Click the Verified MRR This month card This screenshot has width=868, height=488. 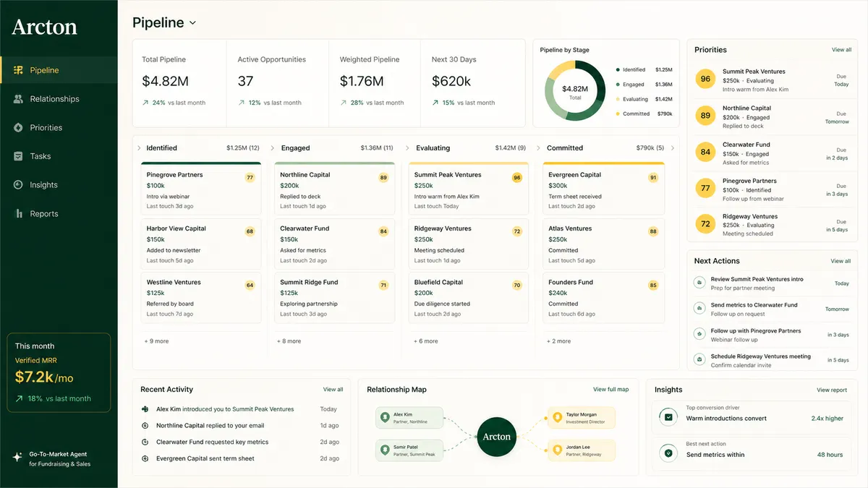tap(59, 372)
